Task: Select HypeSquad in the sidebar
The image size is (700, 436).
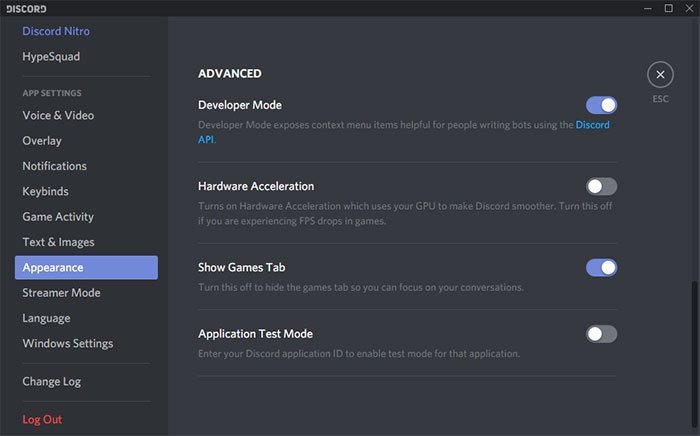Action: pyautogui.click(x=51, y=57)
